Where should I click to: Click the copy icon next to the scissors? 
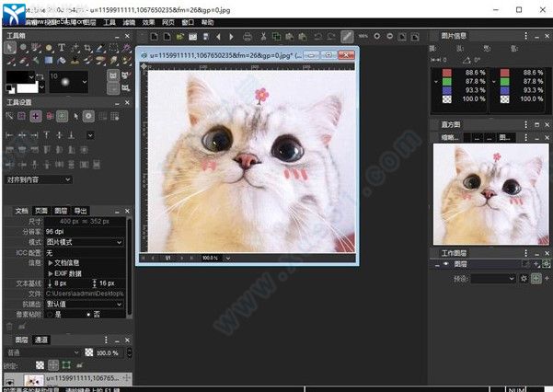276,36
